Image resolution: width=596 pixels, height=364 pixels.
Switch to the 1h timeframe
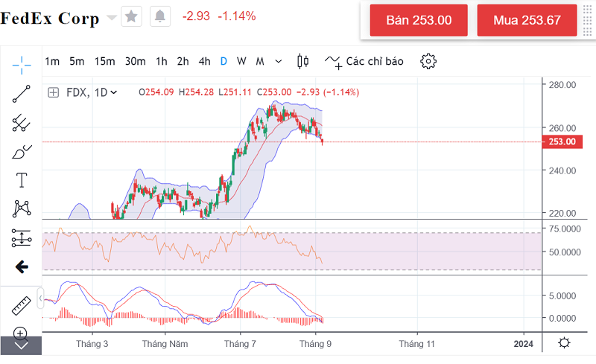(161, 61)
